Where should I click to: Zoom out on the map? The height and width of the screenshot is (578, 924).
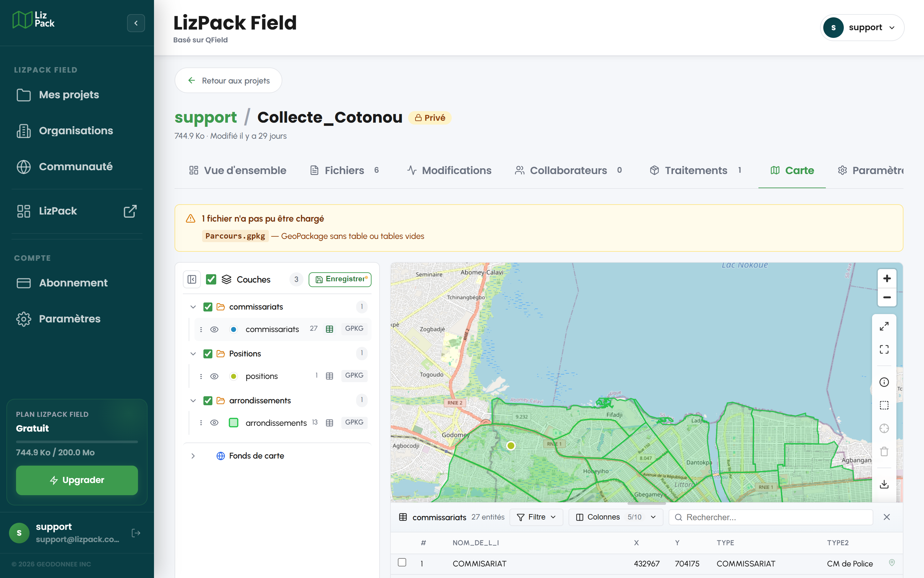(x=886, y=297)
